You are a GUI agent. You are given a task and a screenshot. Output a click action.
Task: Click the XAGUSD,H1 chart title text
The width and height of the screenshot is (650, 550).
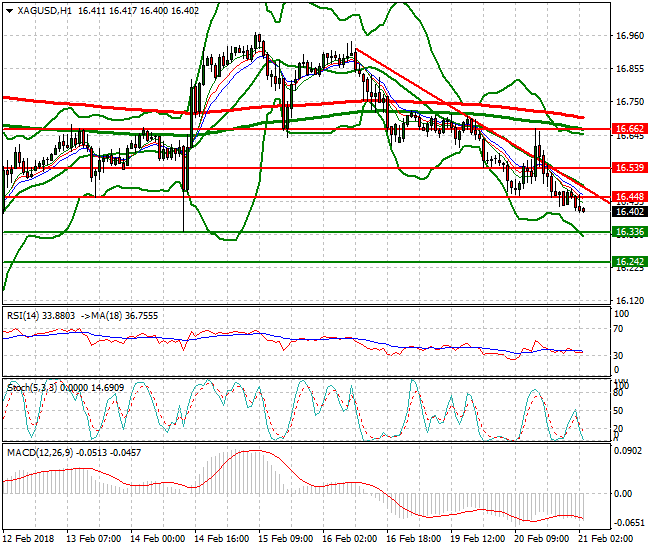click(x=44, y=11)
